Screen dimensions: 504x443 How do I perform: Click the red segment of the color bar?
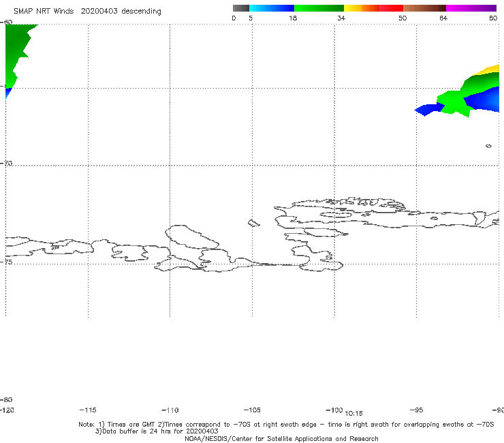pyautogui.click(x=391, y=8)
